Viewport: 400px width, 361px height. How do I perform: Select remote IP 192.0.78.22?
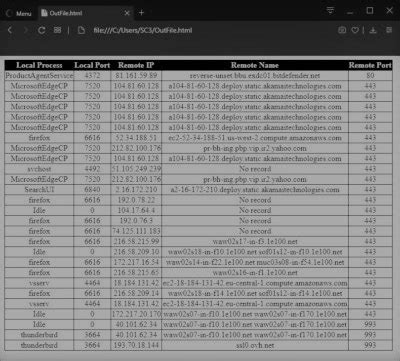click(136, 200)
